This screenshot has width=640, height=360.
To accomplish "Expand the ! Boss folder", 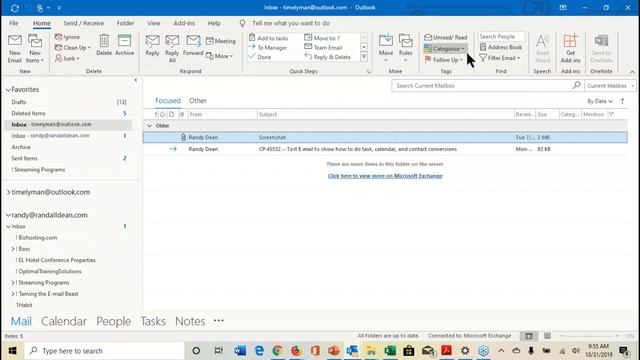I will pyautogui.click(x=13, y=249).
